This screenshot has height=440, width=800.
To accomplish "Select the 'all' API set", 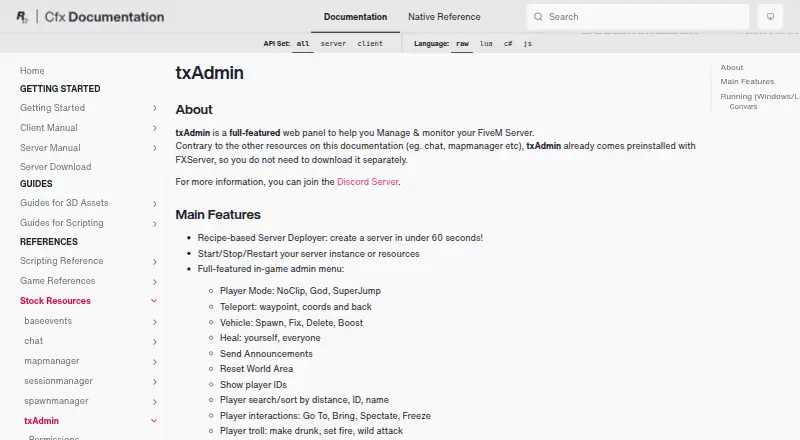I will (303, 44).
